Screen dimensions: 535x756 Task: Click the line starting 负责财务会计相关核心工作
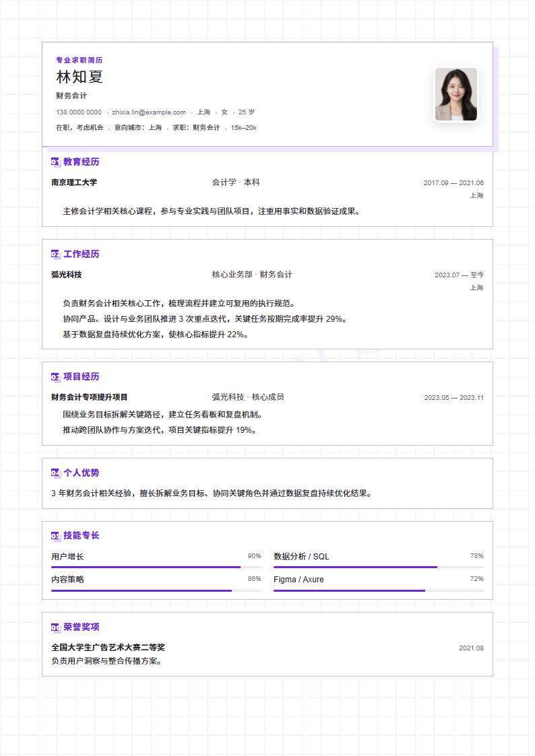179,303
